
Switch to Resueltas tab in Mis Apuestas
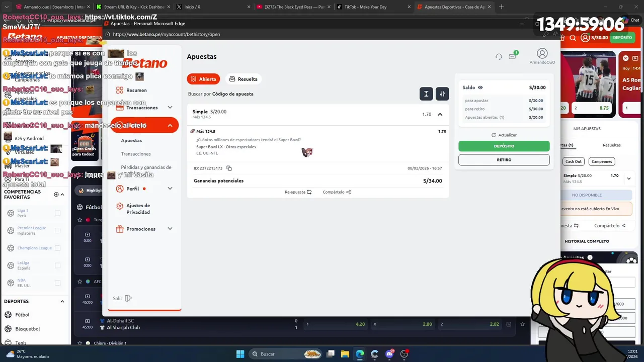coord(611,145)
